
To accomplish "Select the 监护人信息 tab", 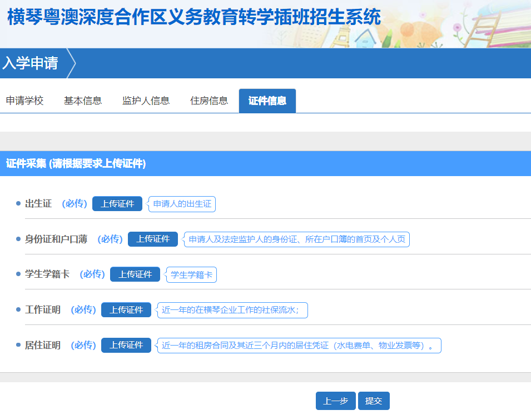I will [146, 101].
